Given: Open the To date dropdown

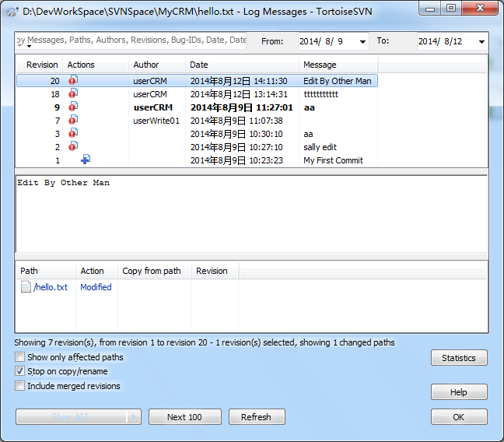Looking at the screenshot, I should point(481,42).
